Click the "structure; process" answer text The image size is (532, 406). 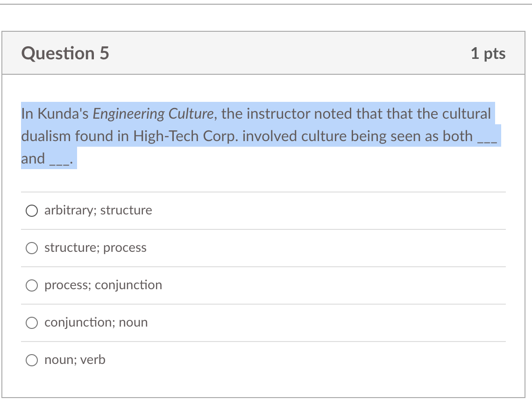pos(95,248)
